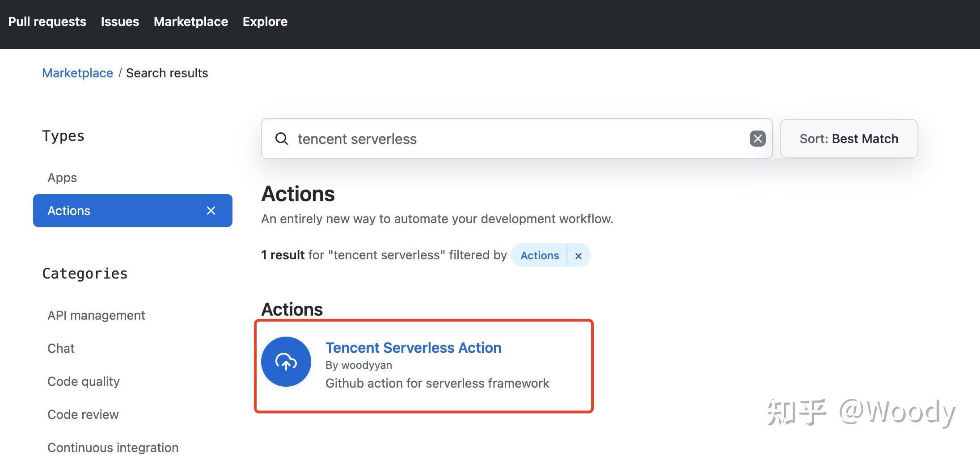980x456 pixels.
Task: Choose the API management category
Action: (96, 315)
